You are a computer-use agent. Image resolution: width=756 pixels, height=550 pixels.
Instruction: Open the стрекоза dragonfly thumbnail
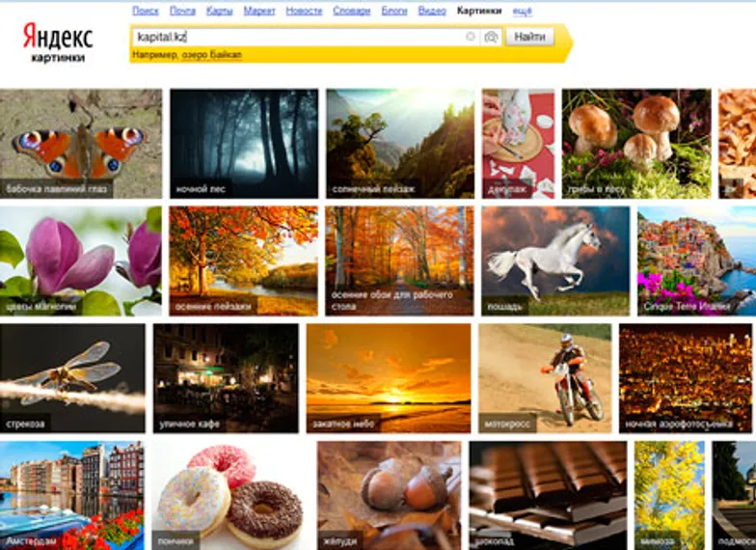[72, 378]
